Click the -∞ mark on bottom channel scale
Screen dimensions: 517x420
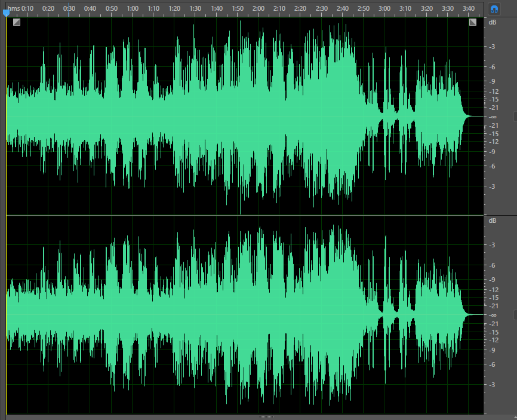pos(493,315)
